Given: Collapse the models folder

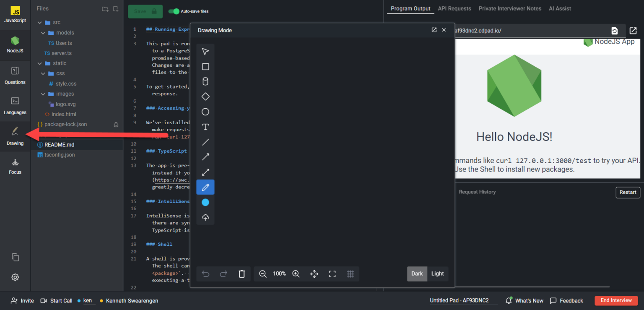Looking at the screenshot, I should 43,33.
